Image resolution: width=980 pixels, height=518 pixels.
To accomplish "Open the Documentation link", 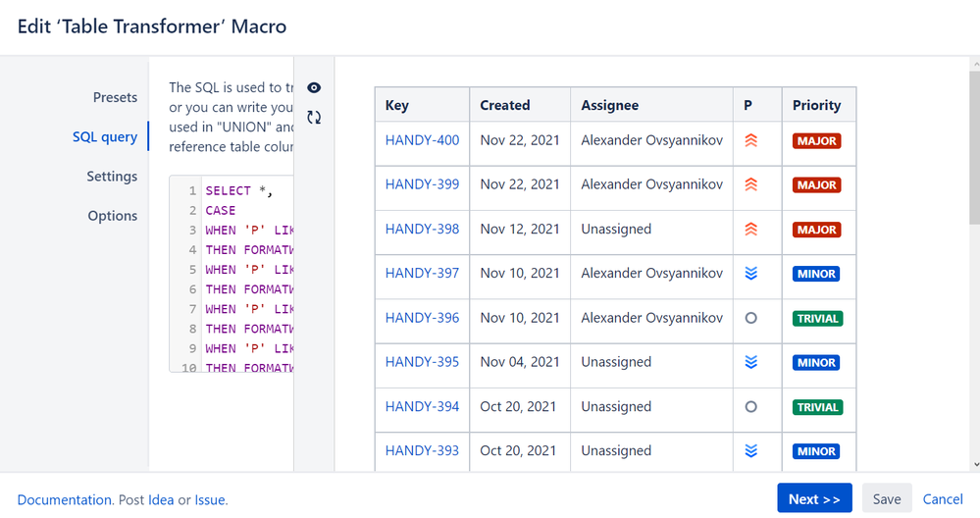I will pyautogui.click(x=64, y=500).
